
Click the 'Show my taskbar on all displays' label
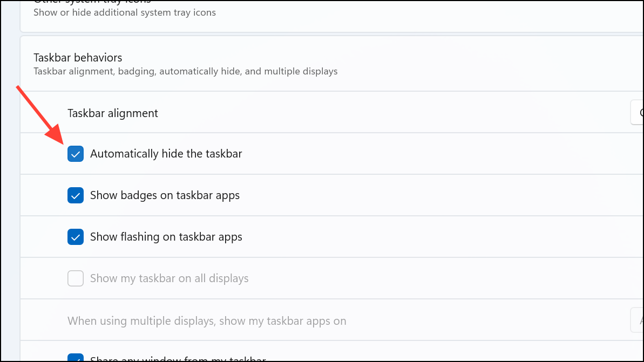(x=169, y=278)
